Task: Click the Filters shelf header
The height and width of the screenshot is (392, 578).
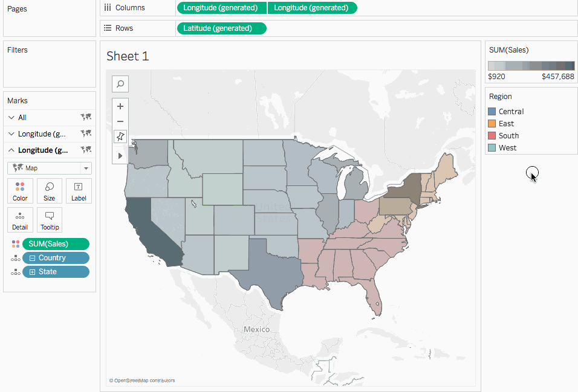Action: tap(18, 50)
